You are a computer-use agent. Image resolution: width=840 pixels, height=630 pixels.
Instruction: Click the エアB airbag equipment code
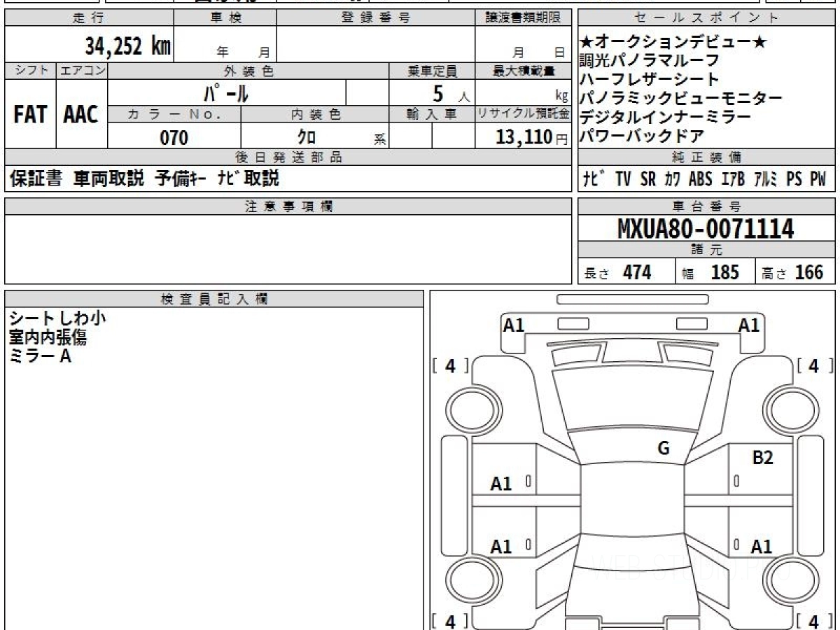[733, 179]
